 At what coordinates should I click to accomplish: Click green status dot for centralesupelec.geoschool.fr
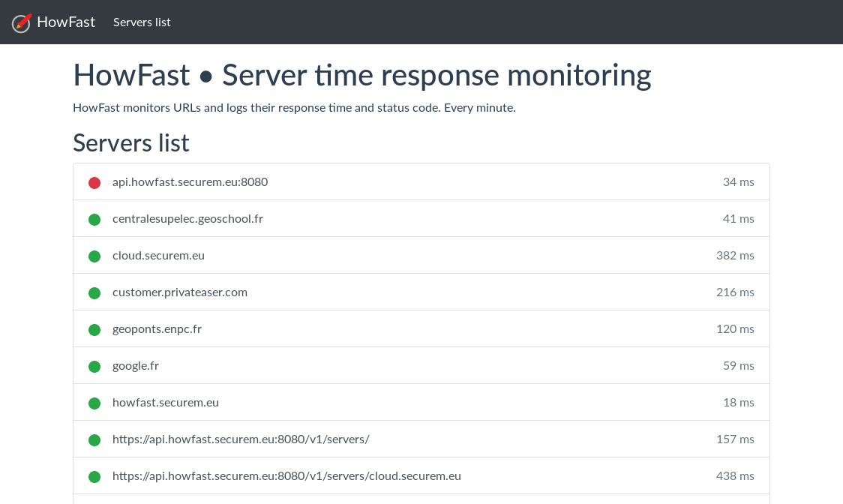click(x=94, y=220)
